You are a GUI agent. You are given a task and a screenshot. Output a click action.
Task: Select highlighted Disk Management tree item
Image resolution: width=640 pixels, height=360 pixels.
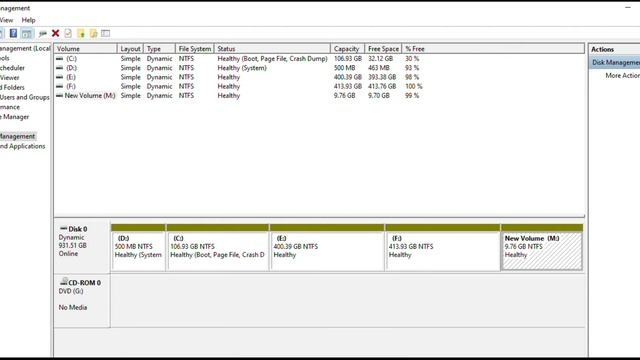pos(18,136)
